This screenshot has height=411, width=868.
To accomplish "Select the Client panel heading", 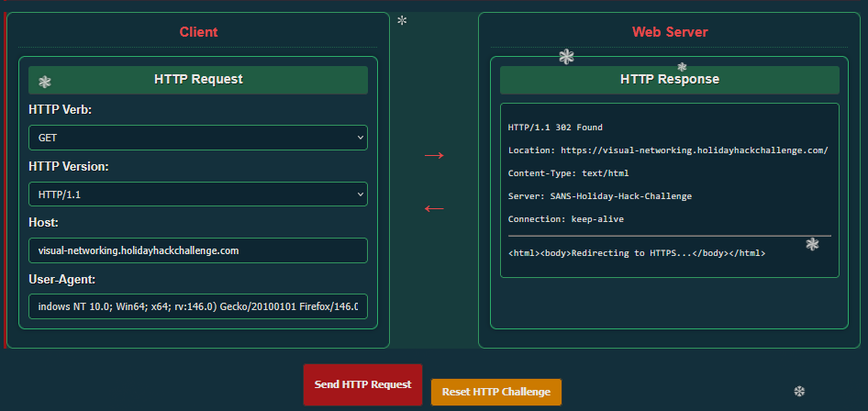I will click(x=198, y=32).
